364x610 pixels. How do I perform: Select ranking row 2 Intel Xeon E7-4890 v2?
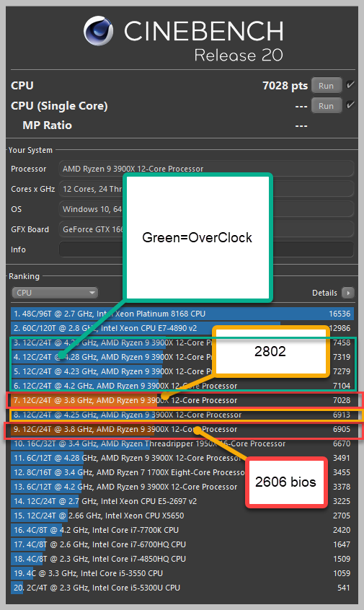[182, 328]
